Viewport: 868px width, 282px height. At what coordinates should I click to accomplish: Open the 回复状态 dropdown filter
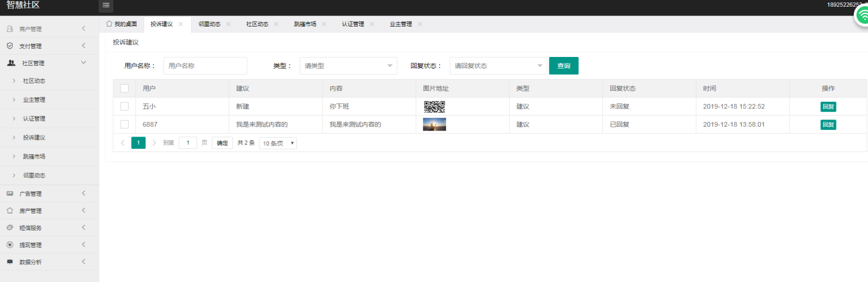498,66
